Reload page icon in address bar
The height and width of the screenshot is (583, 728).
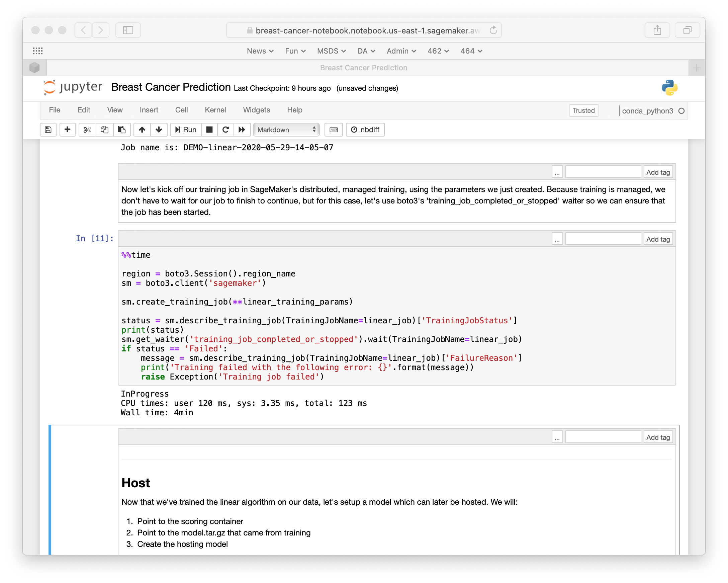pyautogui.click(x=493, y=30)
